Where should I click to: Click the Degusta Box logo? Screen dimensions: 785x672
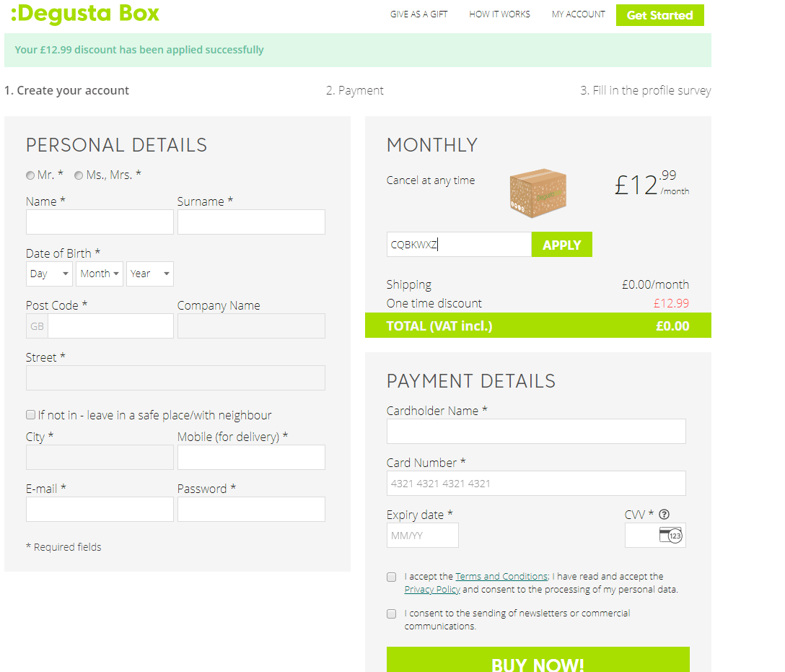(x=85, y=14)
